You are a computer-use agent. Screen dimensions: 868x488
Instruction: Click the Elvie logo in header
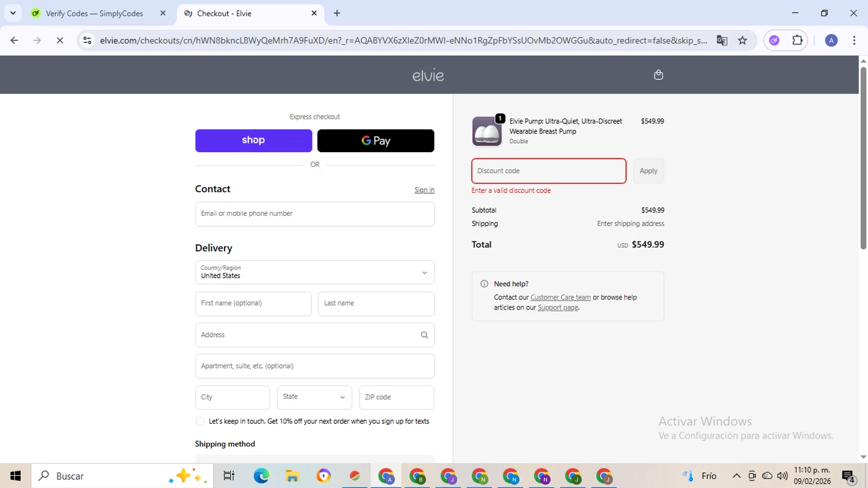[x=428, y=75]
